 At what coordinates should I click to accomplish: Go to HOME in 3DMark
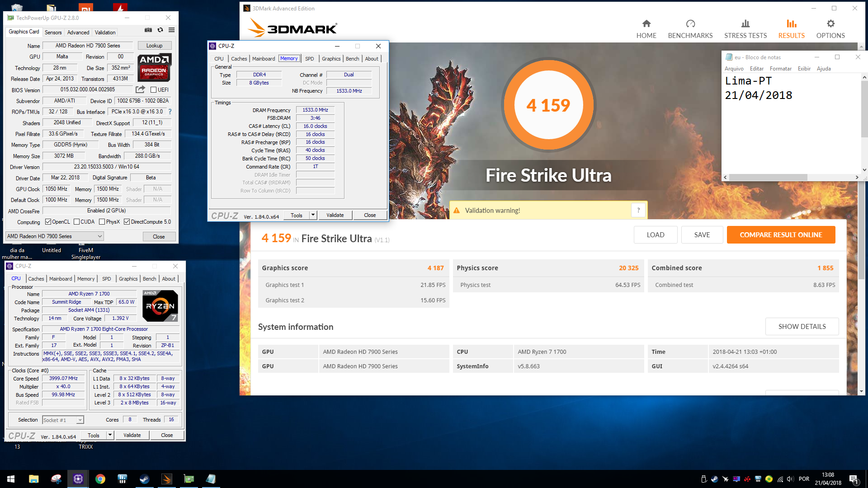(x=646, y=29)
